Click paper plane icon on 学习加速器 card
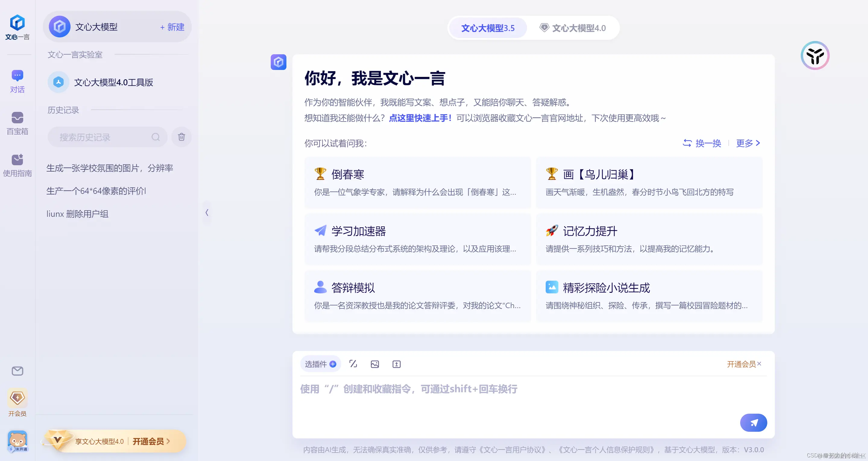868x461 pixels. point(320,230)
